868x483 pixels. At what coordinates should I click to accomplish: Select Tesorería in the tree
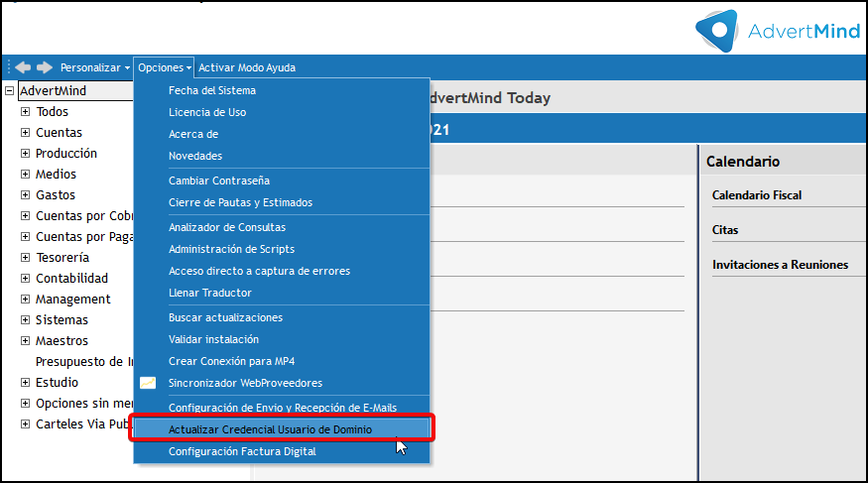click(x=62, y=257)
